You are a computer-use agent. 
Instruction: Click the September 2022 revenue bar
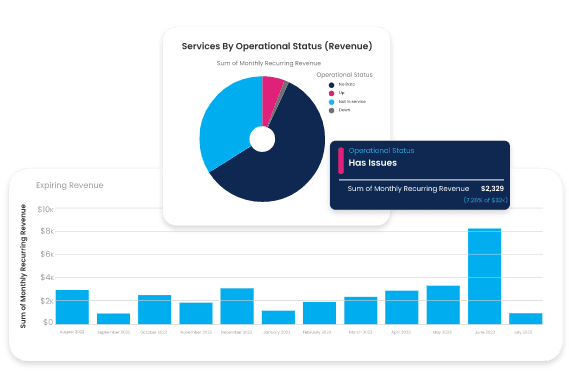(114, 319)
